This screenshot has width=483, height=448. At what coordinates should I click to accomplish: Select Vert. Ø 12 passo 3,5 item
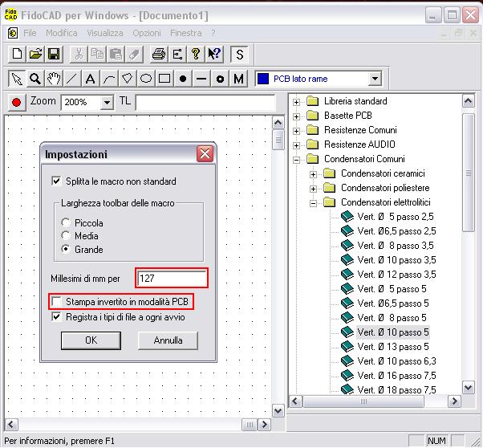[396, 275]
